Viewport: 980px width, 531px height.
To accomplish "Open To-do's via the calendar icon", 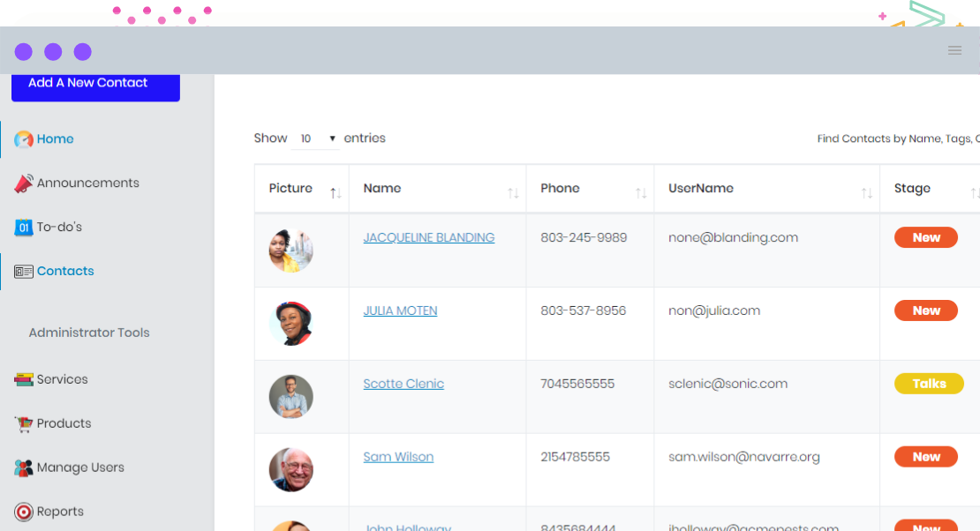I will click(24, 227).
